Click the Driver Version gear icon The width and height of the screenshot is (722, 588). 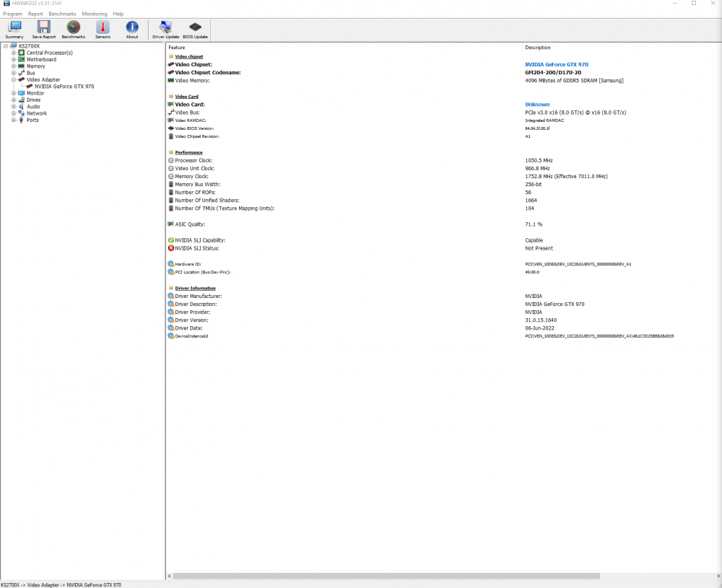(x=171, y=320)
